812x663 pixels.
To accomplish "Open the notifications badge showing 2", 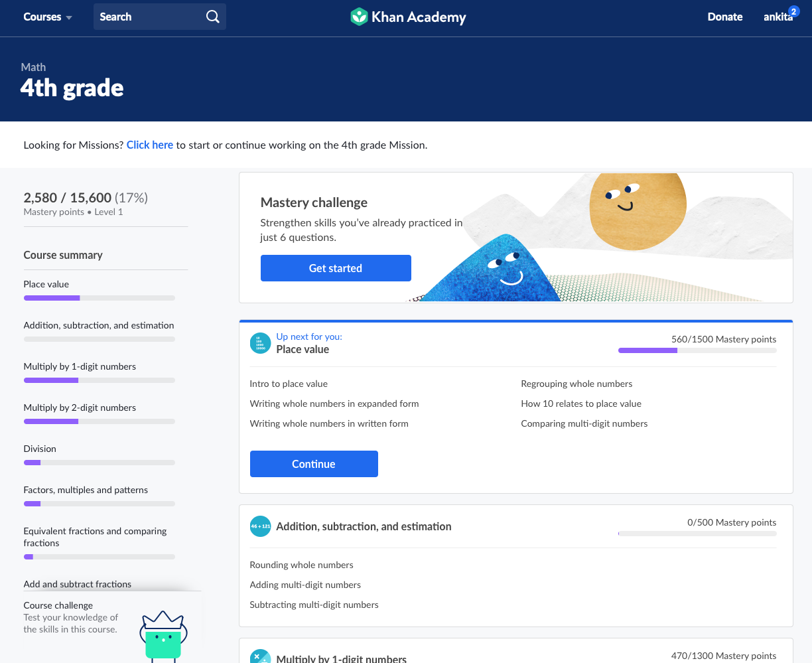I will click(x=793, y=11).
